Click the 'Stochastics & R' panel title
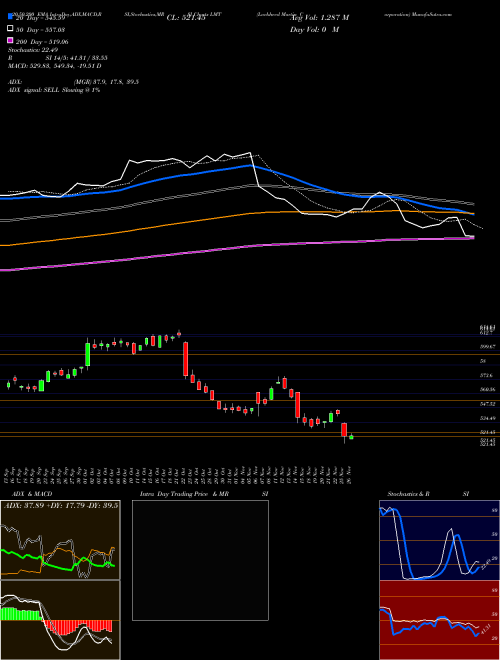This screenshot has width=500, height=660. point(408,494)
